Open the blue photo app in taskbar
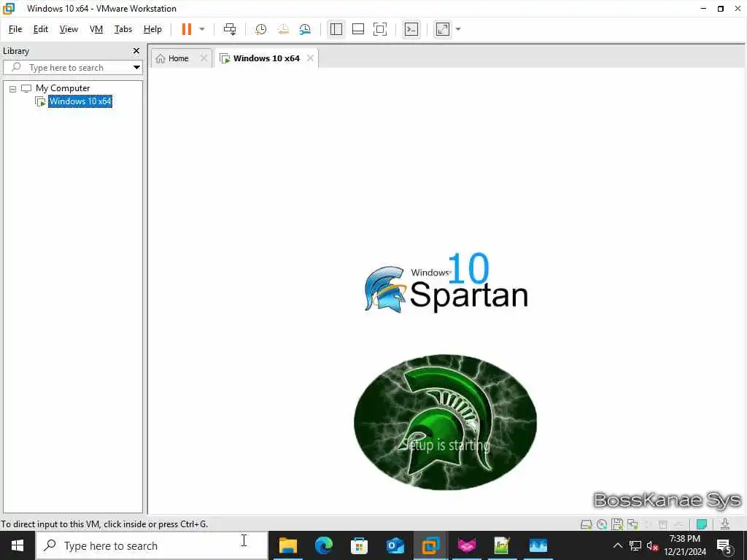Screen dimensions: 747x560 (x=538, y=545)
